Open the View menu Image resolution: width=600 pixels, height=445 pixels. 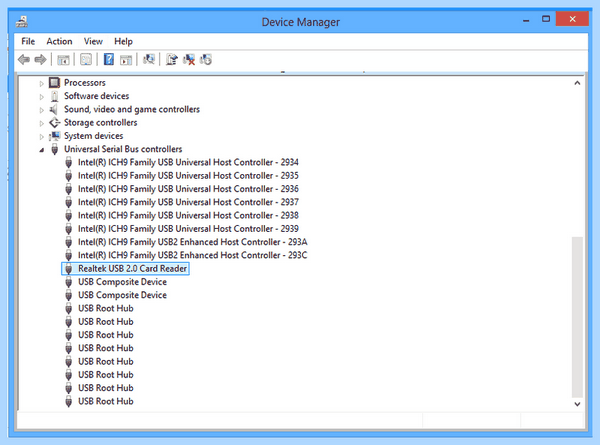tap(93, 41)
